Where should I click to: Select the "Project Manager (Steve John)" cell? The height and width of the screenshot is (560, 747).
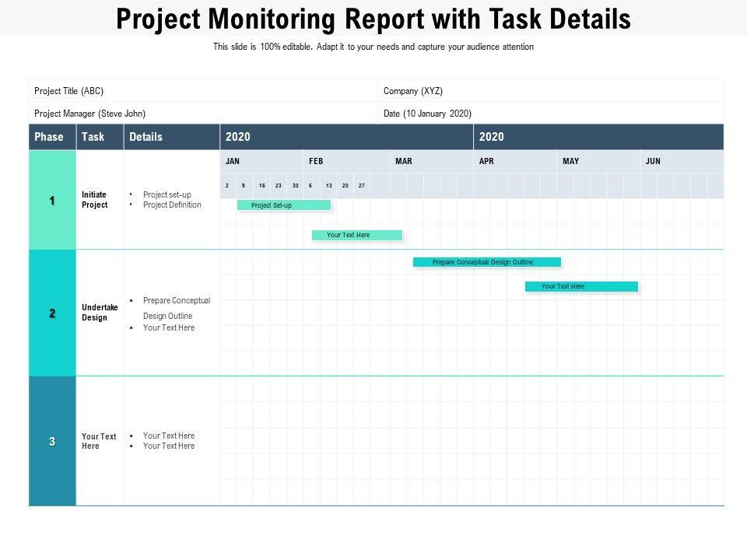(90, 114)
